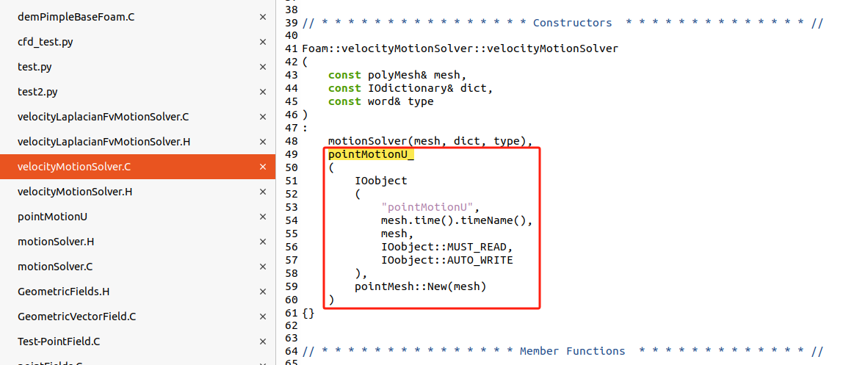Close the active velocityMotionSolver.C document
The image size is (868, 365).
[x=263, y=167]
